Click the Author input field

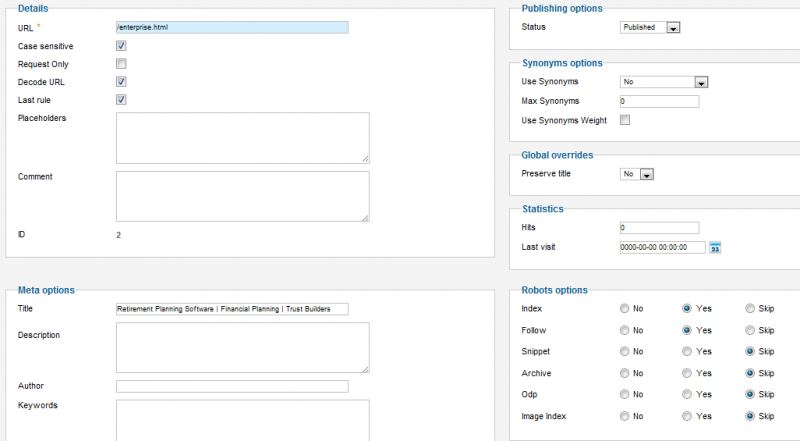(232, 386)
